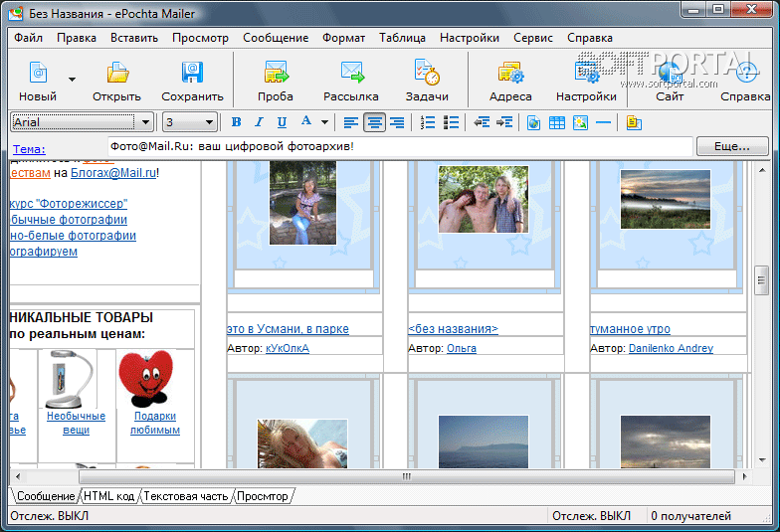Toggle bold text formatting
This screenshot has height=532, width=780.
coord(236,122)
